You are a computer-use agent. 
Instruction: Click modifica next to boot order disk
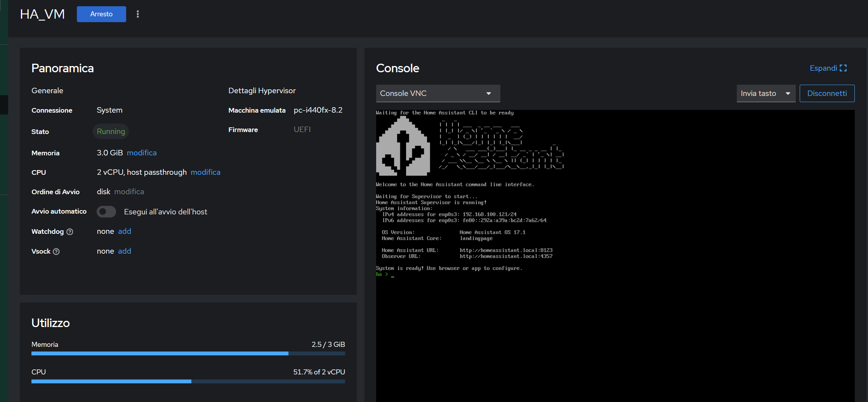[129, 192]
